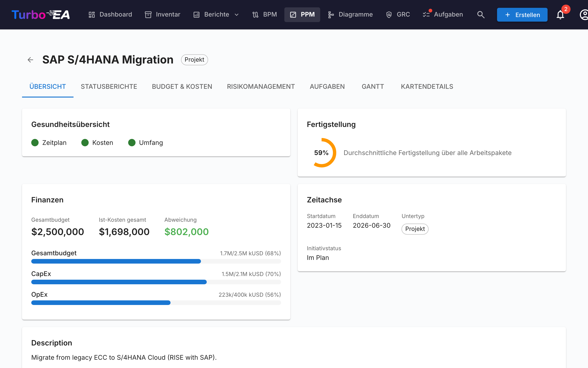Viewport: 588px width, 368px height.
Task: Expand the Berichte dropdown chevron
Action: 236,15
